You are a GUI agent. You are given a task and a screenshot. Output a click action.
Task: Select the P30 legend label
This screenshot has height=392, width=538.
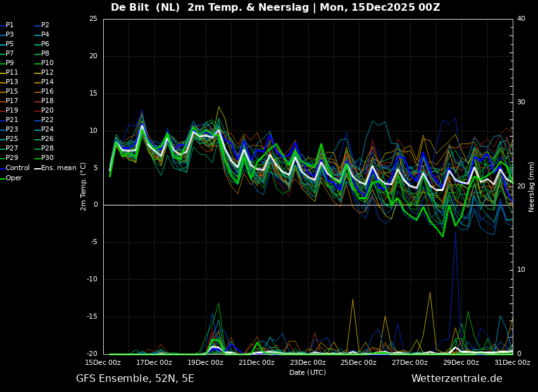coord(47,158)
